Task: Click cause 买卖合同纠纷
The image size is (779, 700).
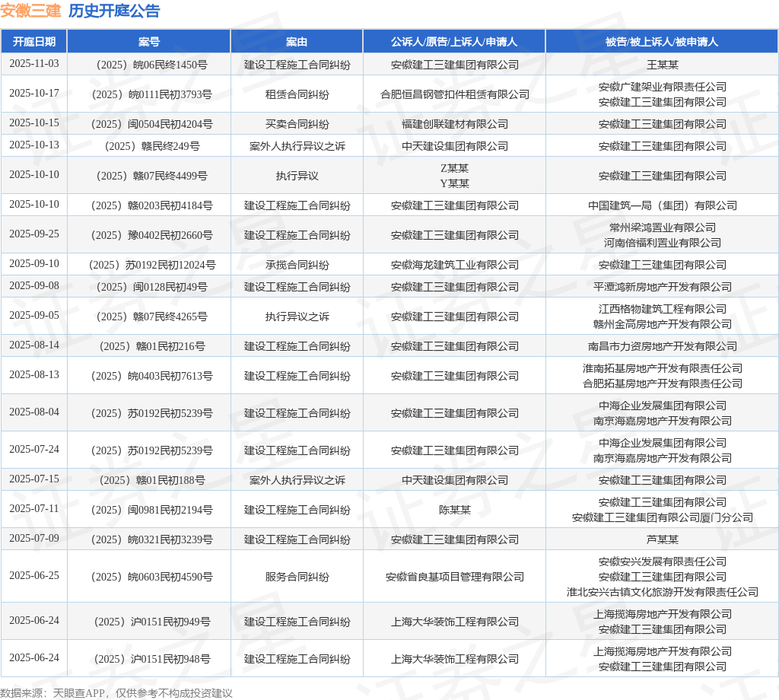Action: click(x=297, y=124)
